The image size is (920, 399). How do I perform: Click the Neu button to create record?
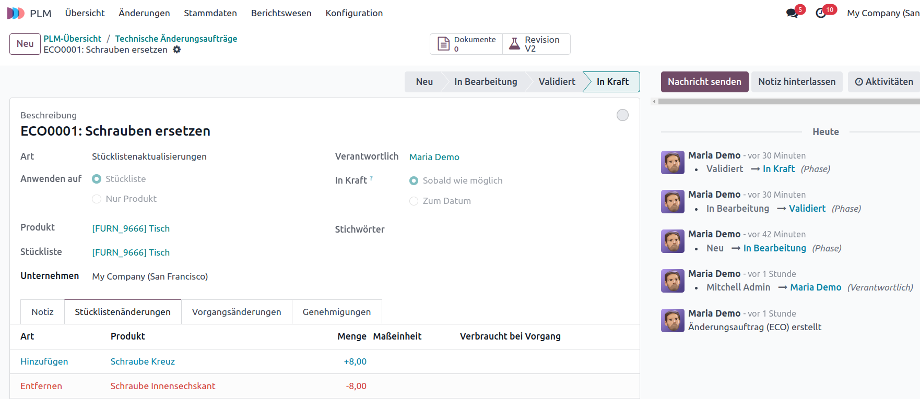(x=25, y=44)
